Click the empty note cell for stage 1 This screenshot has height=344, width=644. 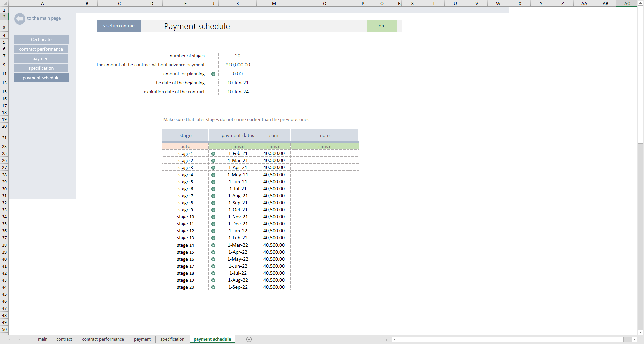pyautogui.click(x=325, y=154)
